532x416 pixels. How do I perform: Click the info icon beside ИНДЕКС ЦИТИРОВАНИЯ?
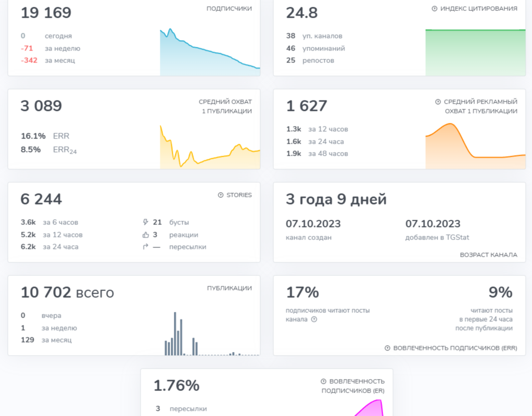point(434,9)
